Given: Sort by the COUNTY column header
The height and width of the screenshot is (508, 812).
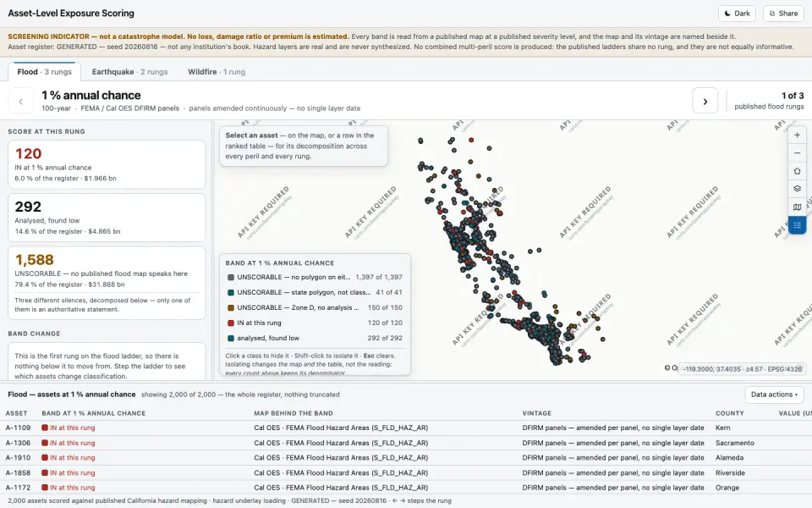Looking at the screenshot, I should pyautogui.click(x=730, y=413).
